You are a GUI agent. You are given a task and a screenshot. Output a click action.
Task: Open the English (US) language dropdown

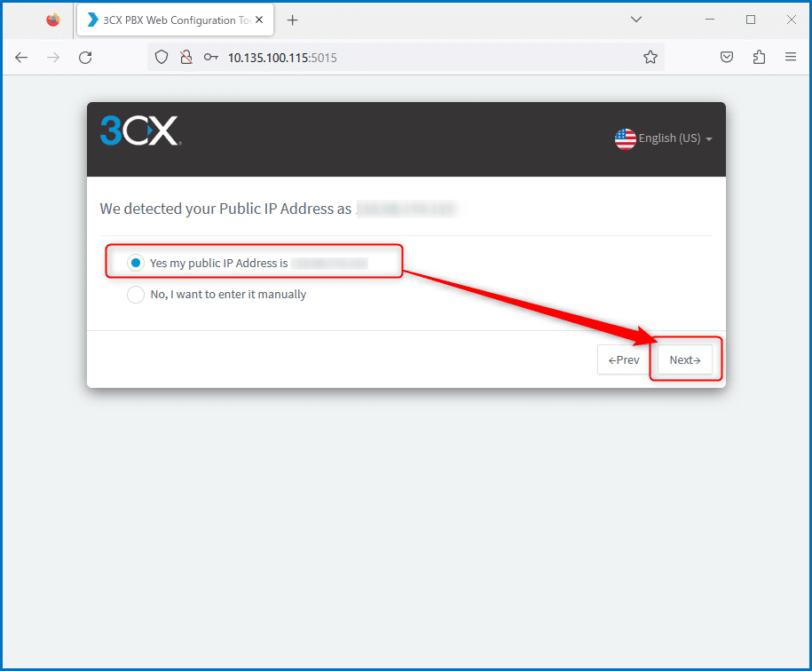point(664,138)
